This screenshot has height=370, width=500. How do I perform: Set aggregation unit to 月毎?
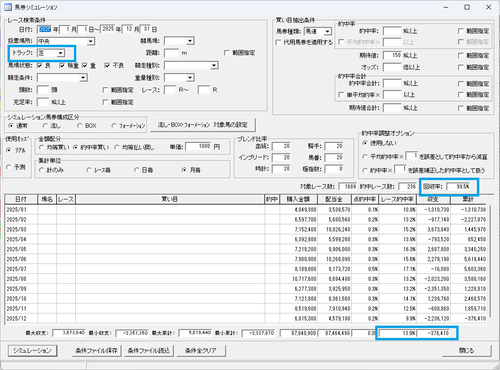point(184,170)
